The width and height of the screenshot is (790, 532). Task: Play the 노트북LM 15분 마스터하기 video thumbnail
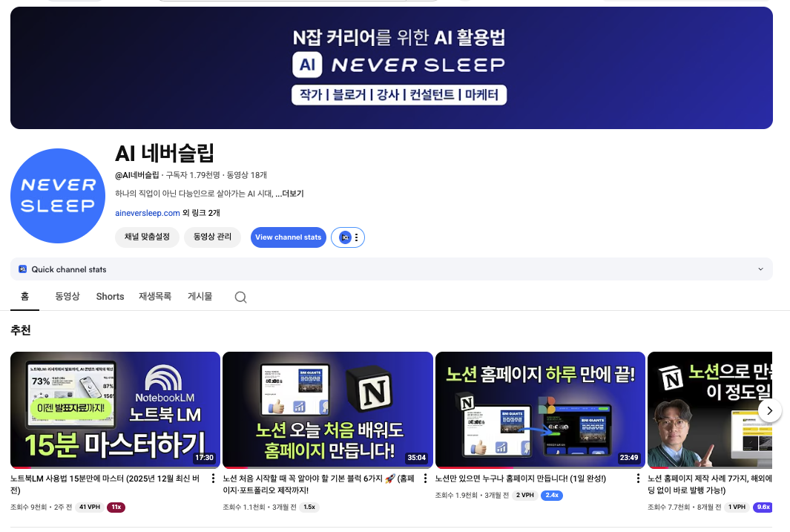(115, 409)
